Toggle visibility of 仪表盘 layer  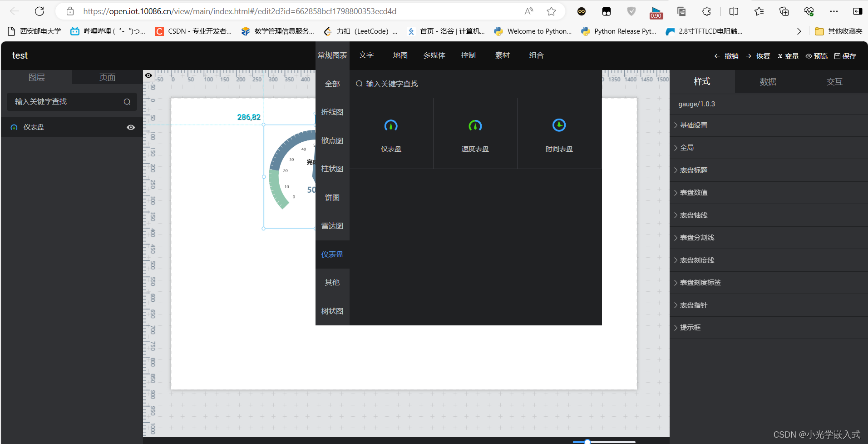(x=131, y=127)
